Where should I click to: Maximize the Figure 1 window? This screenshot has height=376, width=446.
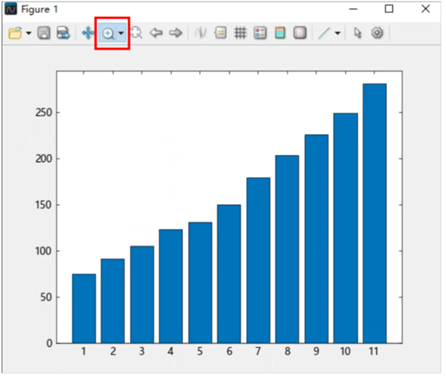pos(389,9)
